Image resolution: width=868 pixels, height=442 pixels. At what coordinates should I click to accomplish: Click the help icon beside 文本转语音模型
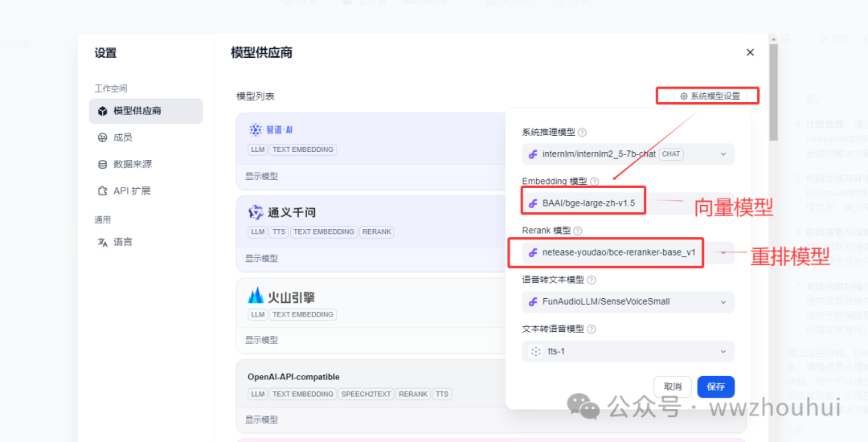(x=592, y=329)
